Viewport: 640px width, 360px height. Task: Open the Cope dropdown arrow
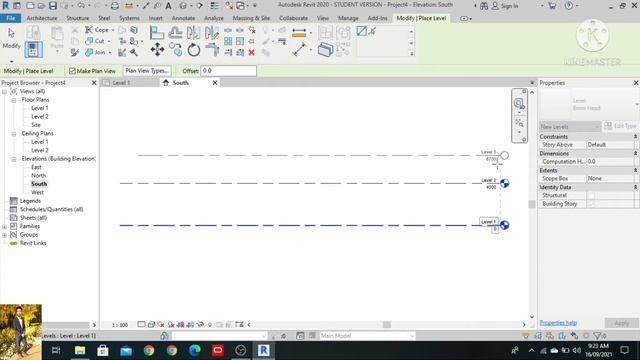[113, 30]
